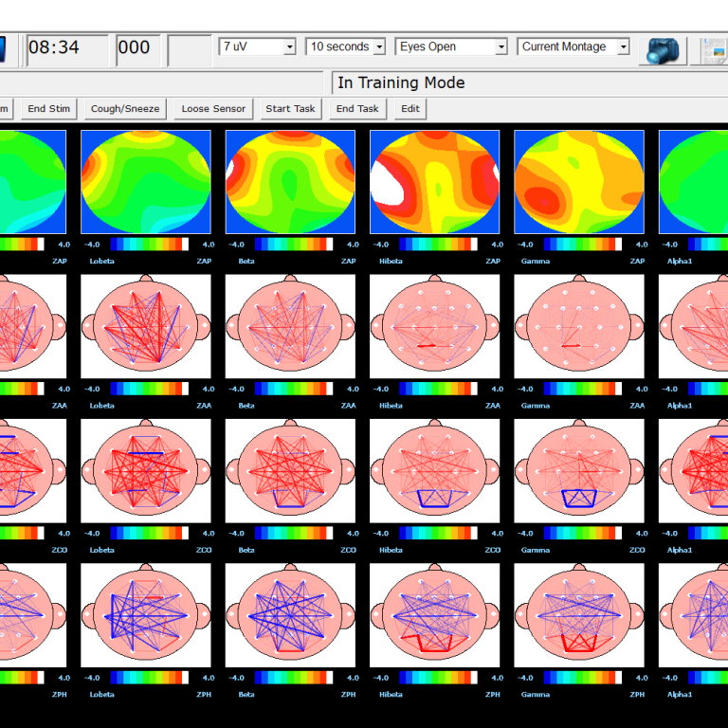This screenshot has width=728, height=728.
Task: Click the Beta label in the ZAA row
Action: pos(246,406)
